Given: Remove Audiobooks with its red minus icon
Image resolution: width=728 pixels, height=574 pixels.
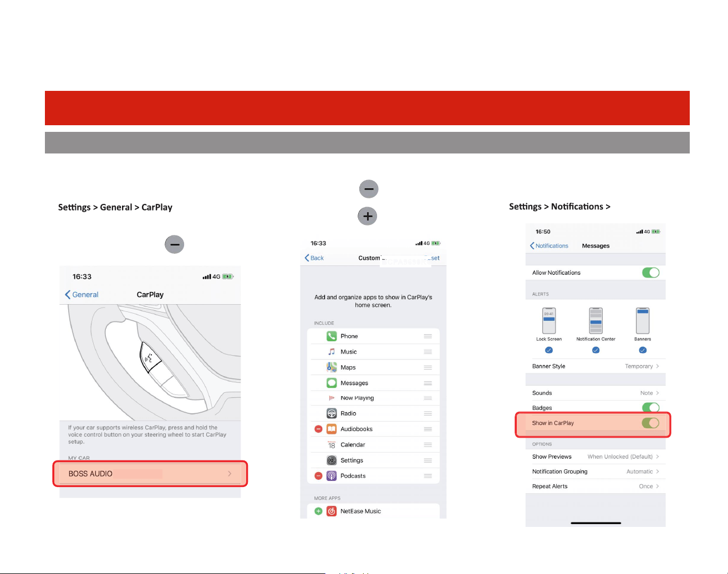Looking at the screenshot, I should click(x=318, y=429).
